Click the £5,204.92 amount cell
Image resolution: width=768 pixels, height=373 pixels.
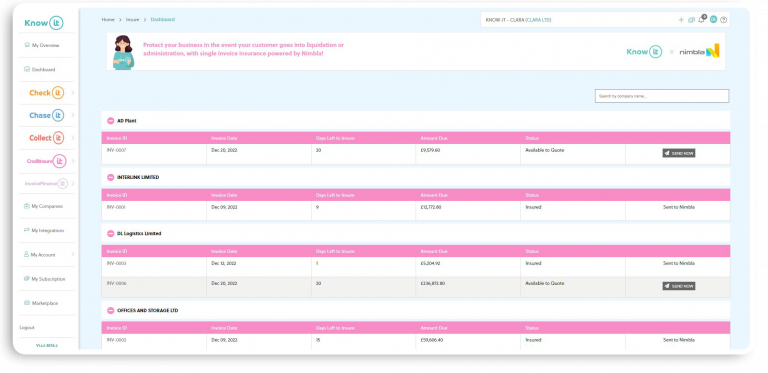[431, 263]
